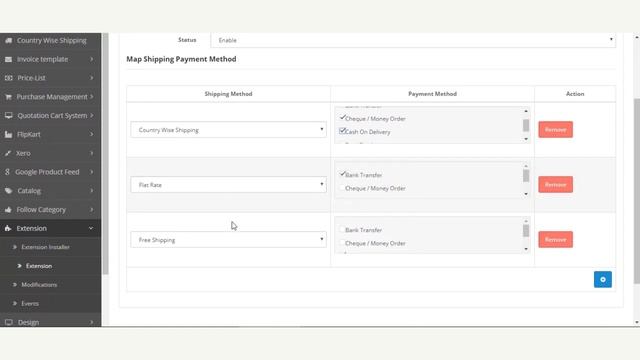The image size is (640, 360).
Task: Click the main page vertical scrollbar
Action: point(637,191)
